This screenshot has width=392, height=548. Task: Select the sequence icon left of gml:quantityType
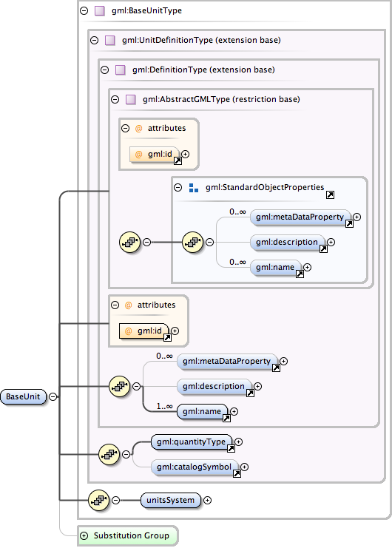[109, 454]
